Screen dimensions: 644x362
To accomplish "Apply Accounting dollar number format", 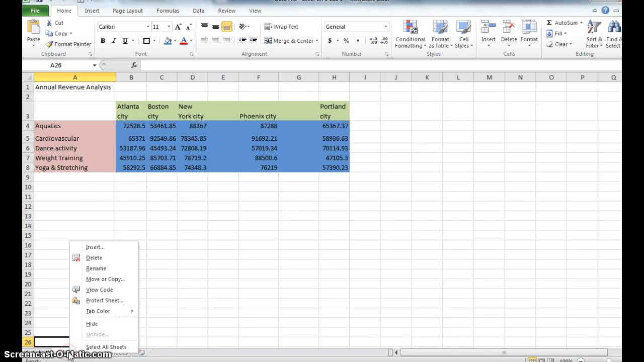I will [x=330, y=41].
